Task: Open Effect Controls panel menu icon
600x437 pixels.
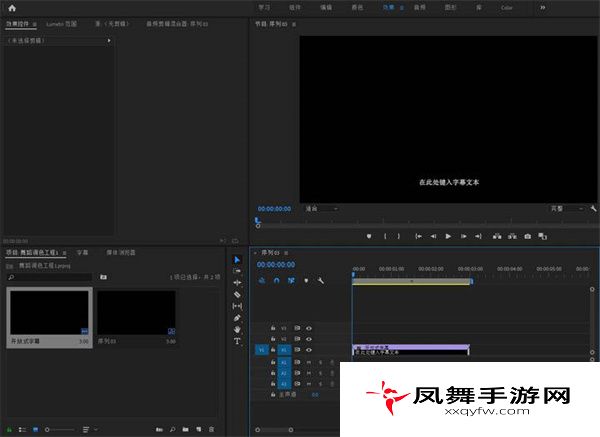Action: point(34,24)
